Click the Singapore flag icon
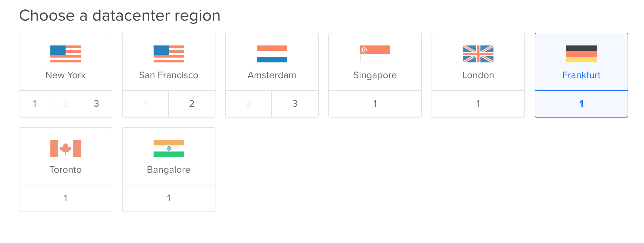644x243 pixels. (x=375, y=54)
